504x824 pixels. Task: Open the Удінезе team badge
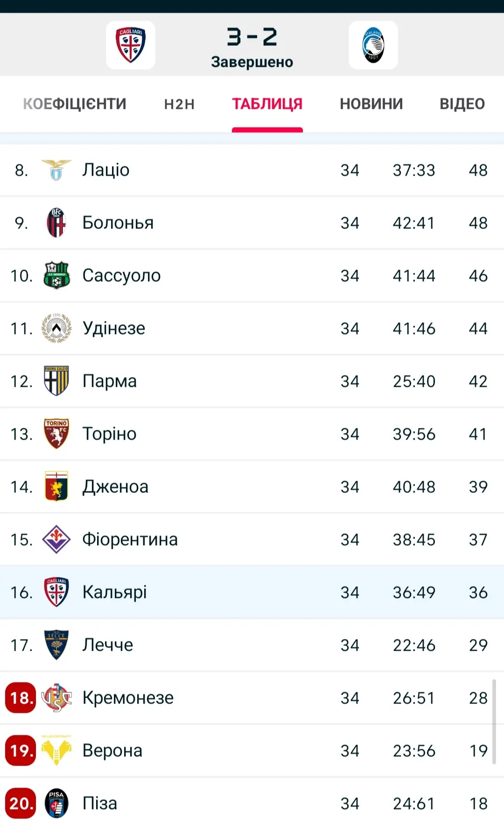pyautogui.click(x=56, y=328)
